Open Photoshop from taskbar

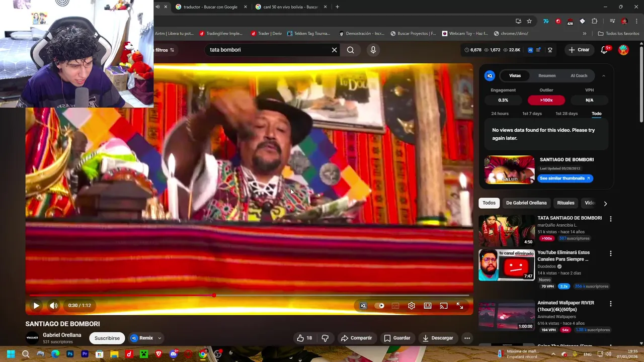(x=70, y=354)
